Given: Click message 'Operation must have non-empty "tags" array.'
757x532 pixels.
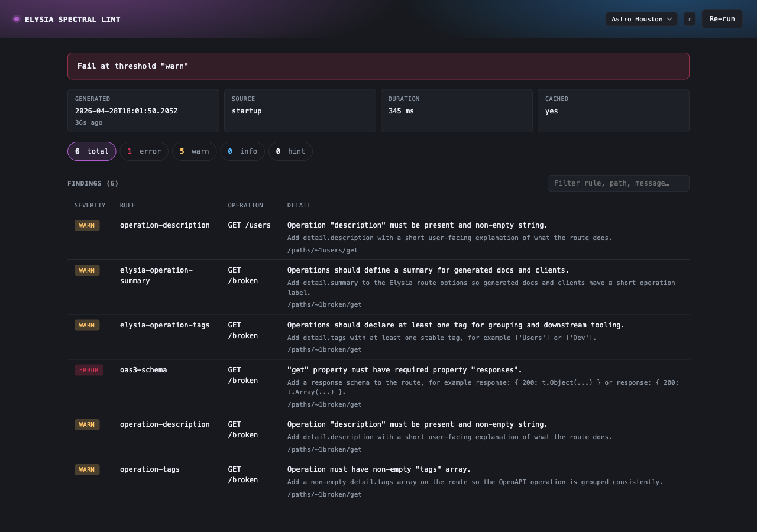Looking at the screenshot, I should point(379,469).
